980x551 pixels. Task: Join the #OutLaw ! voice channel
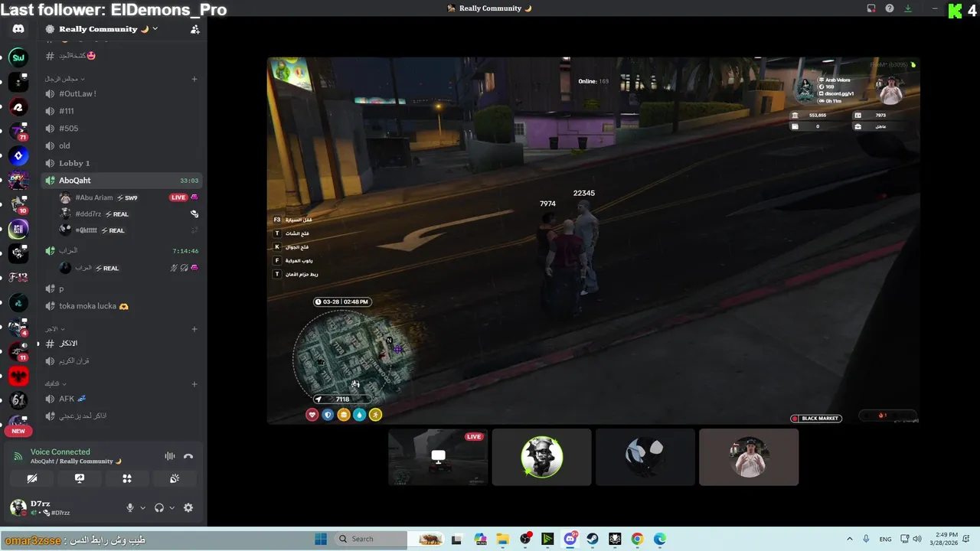pos(122,93)
